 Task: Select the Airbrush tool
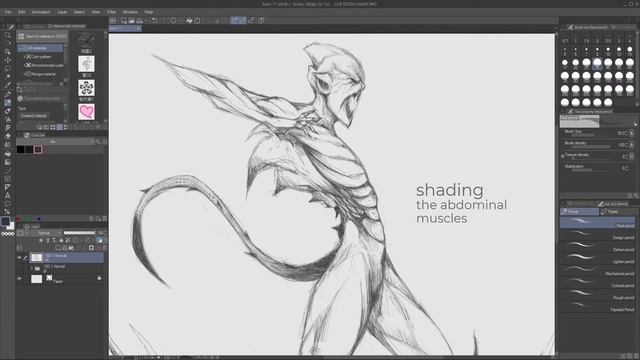tap(7, 120)
